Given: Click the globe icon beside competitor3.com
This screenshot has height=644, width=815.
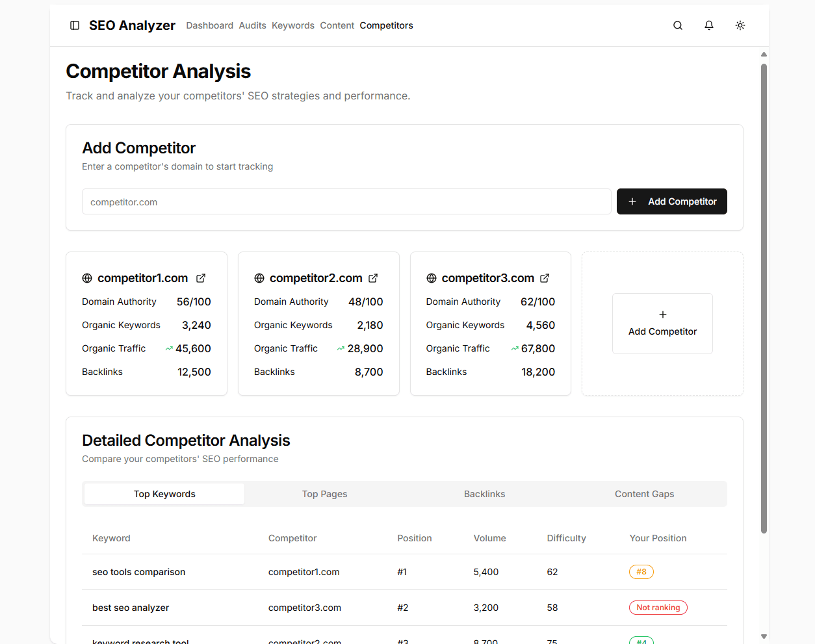Looking at the screenshot, I should (x=432, y=278).
